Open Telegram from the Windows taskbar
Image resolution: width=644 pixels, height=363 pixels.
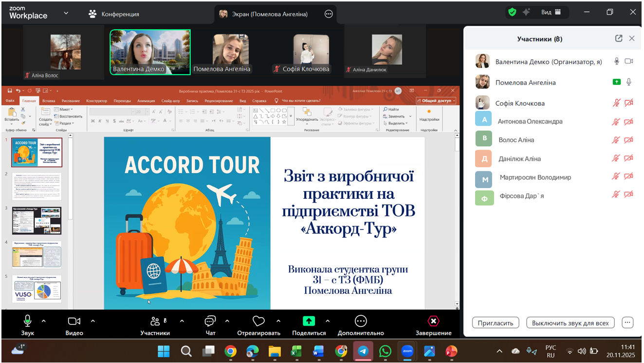[363, 351]
